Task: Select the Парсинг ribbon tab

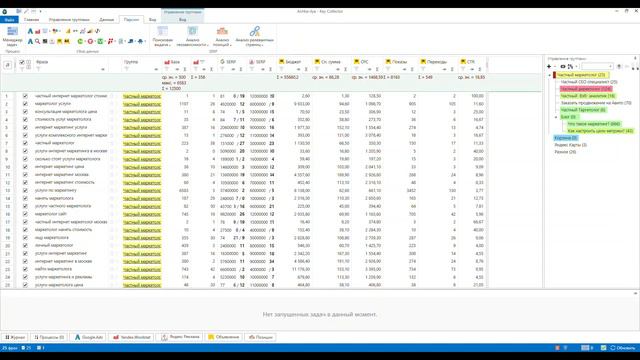Action: pyautogui.click(x=131, y=20)
